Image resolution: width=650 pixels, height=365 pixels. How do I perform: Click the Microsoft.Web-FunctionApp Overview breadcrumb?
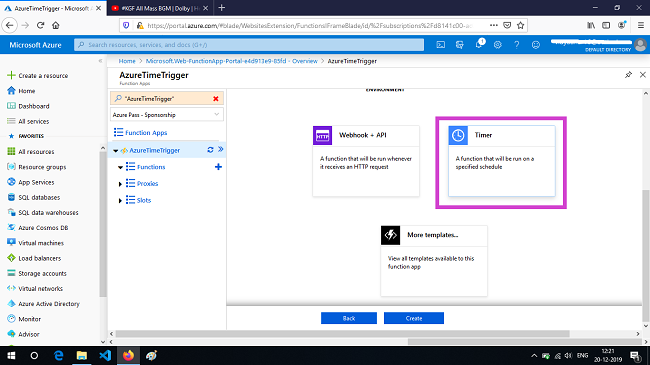pos(231,61)
